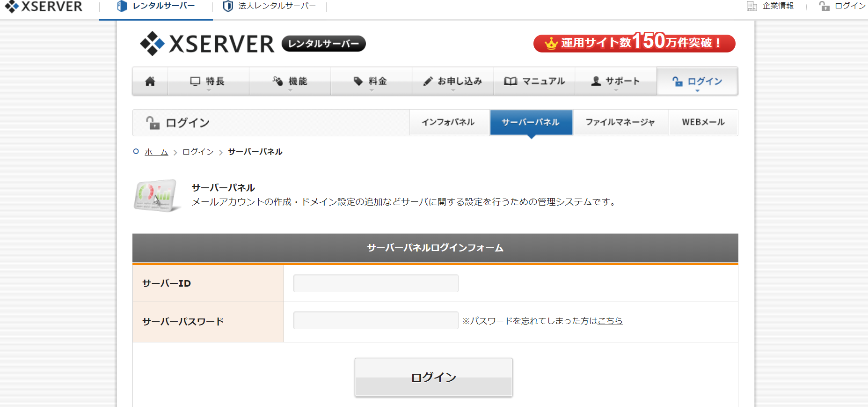Screen dimensions: 868x407
Task: Click the サーバーパネル breadcrumb text
Action: pos(255,152)
